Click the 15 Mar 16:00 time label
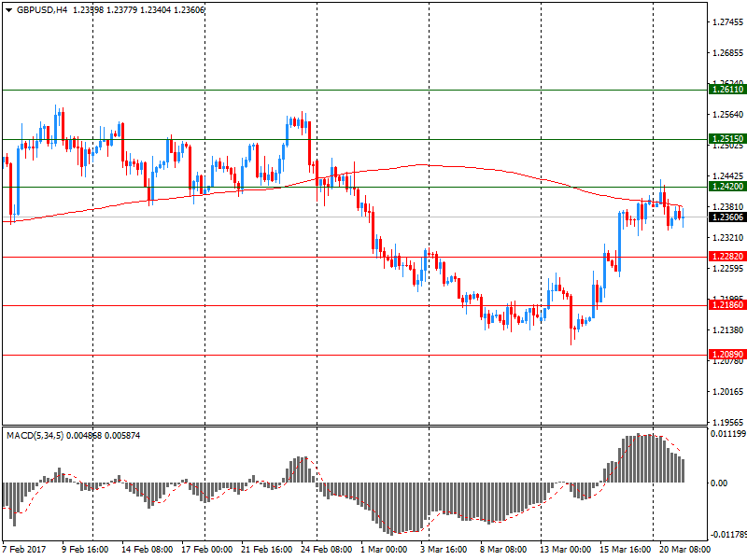 [625, 550]
